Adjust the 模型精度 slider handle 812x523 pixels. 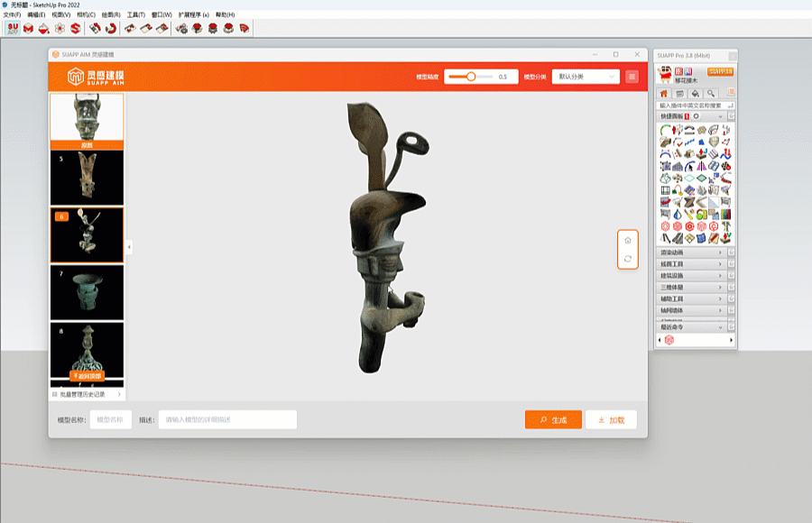(x=471, y=77)
